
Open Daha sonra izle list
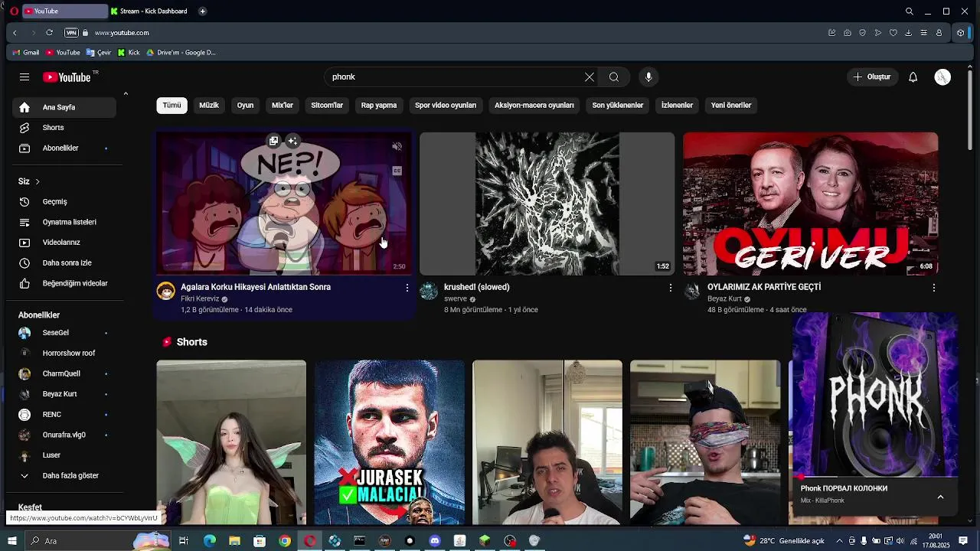click(x=64, y=263)
